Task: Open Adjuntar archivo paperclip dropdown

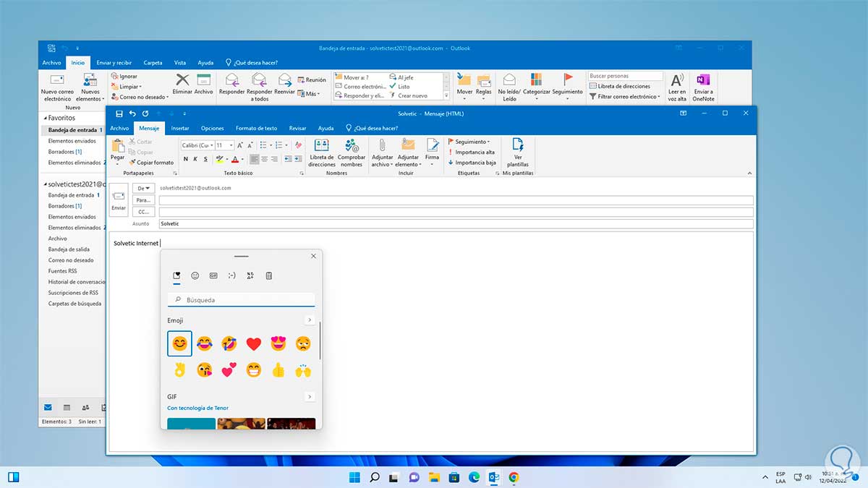Action: pos(381,153)
